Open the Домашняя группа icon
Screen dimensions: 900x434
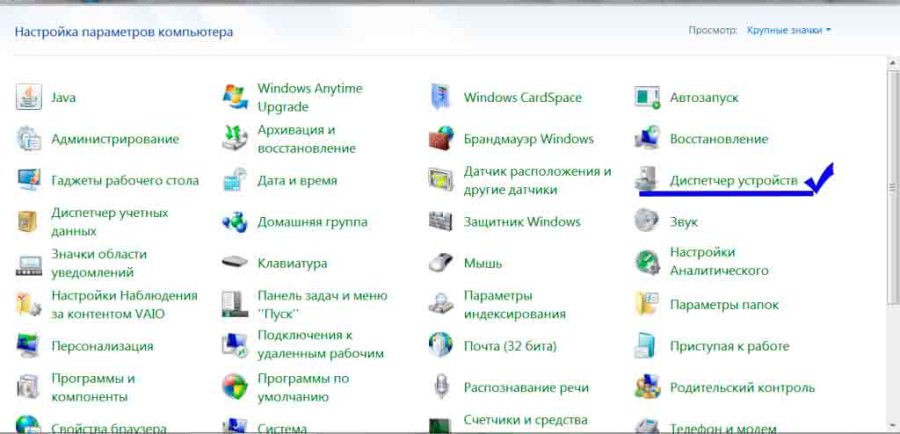coord(235,222)
